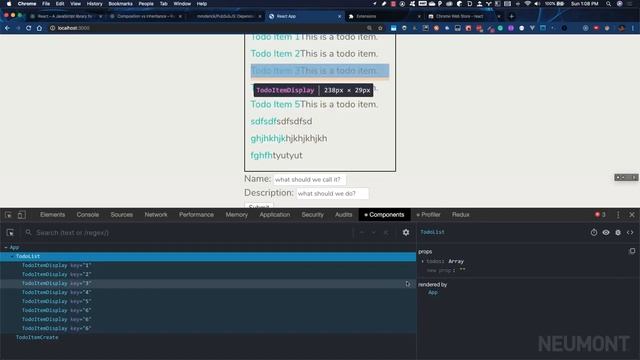Viewport: 640px width, 360px height.
Task: Click the browser forward arrow
Action: pos(18,28)
